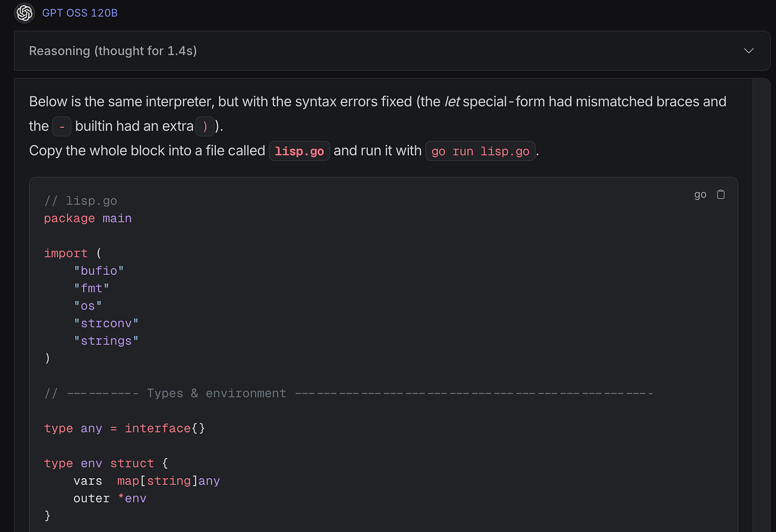Copy the Go code block via clipboard icon

tap(721, 194)
